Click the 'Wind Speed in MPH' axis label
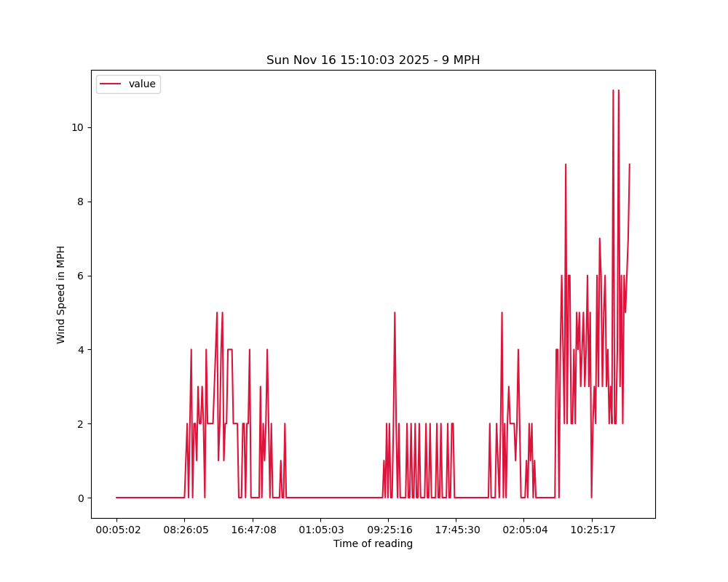Screen dimensions: 728x582 click(61, 295)
